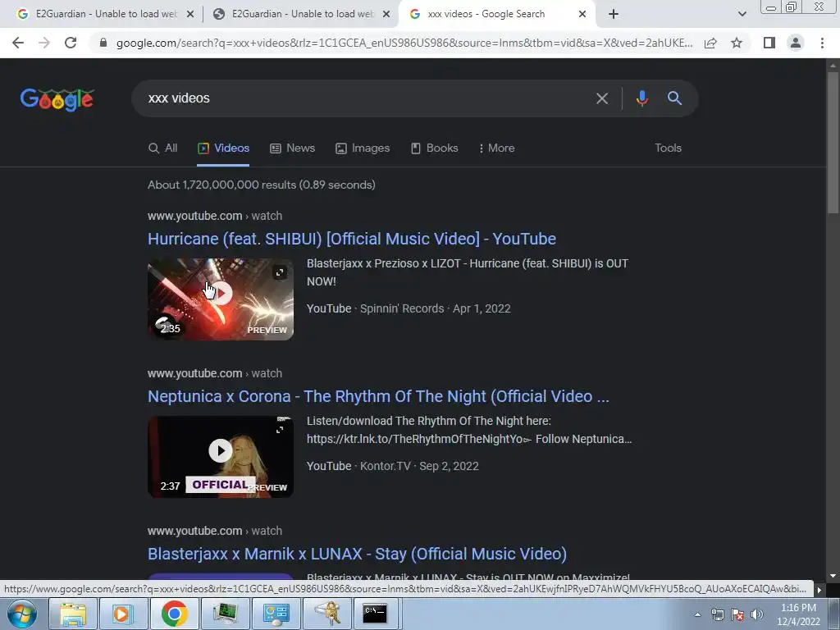Click the network tray icon
The image size is (840, 630).
point(717,614)
